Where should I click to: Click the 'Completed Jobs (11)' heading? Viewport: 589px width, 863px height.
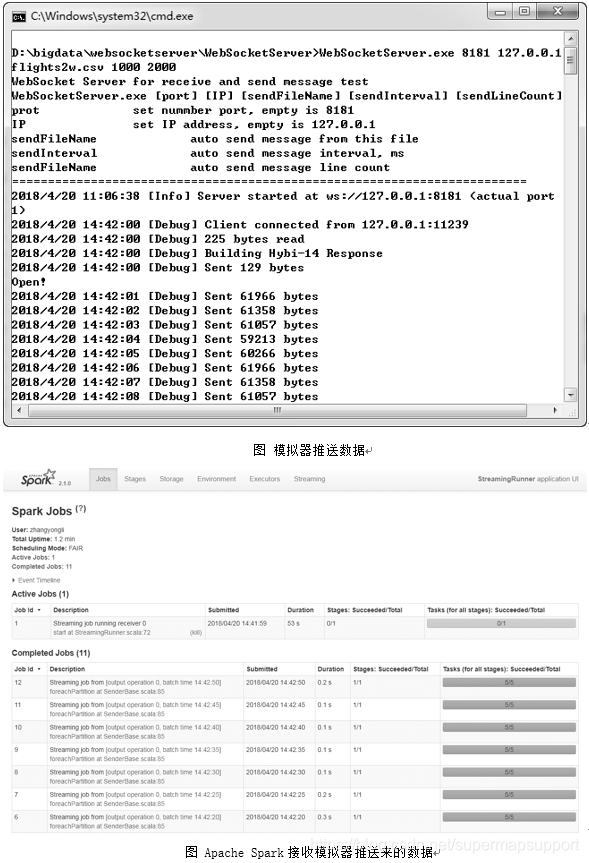click(x=51, y=653)
